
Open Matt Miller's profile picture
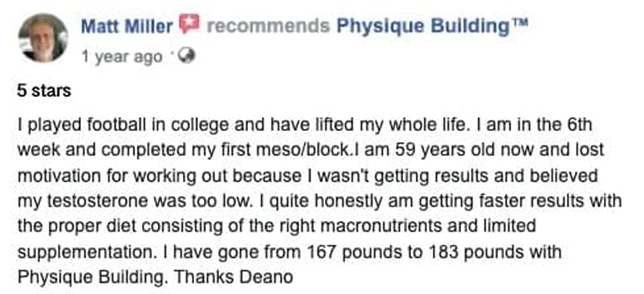43,38
